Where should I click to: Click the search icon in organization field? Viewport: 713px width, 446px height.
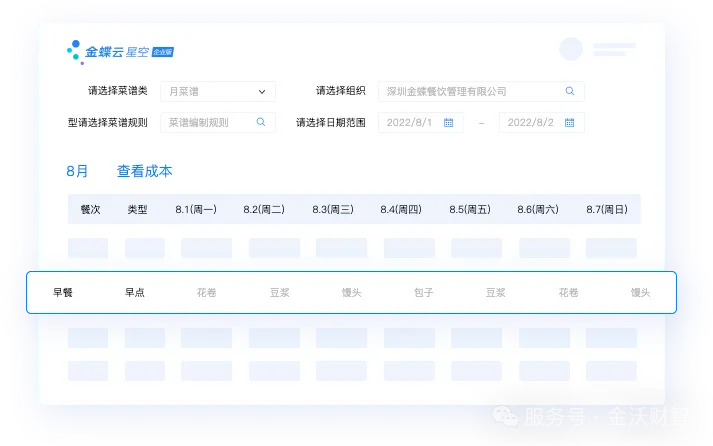pyautogui.click(x=570, y=91)
